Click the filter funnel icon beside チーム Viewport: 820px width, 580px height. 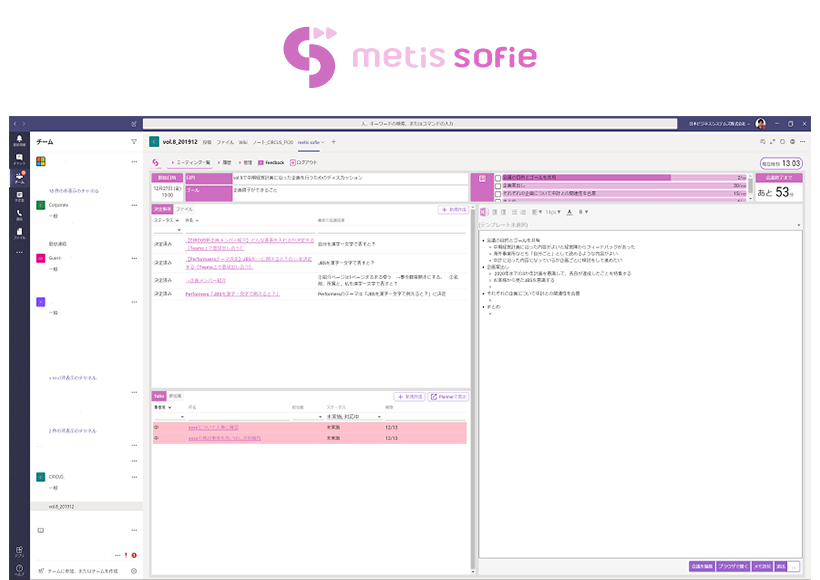tap(134, 141)
